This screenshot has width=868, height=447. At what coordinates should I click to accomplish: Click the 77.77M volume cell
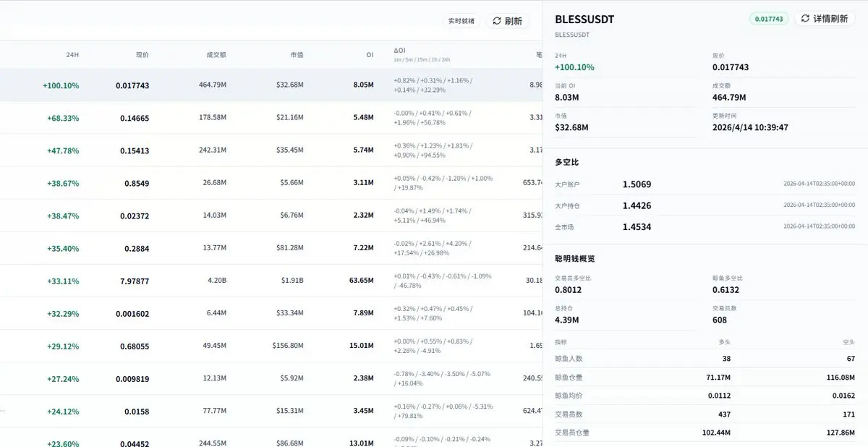tap(215, 412)
